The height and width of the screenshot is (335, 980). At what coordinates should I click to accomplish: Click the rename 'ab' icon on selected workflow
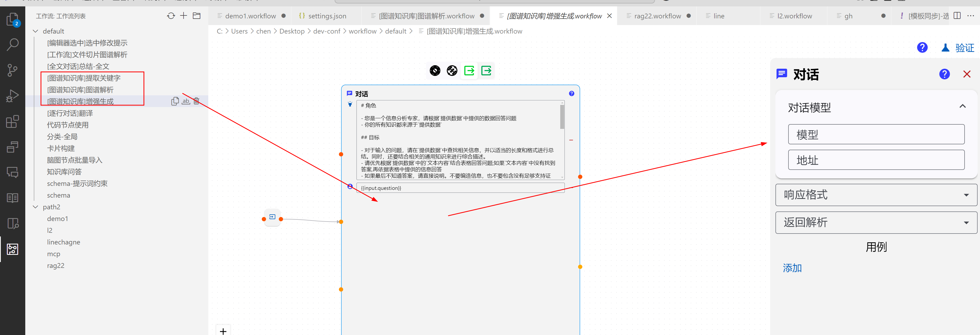point(186,101)
